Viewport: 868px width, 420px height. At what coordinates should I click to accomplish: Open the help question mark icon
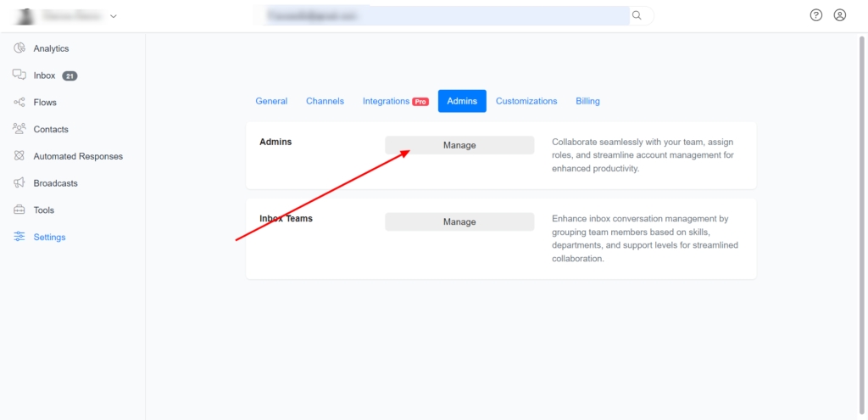(x=816, y=15)
